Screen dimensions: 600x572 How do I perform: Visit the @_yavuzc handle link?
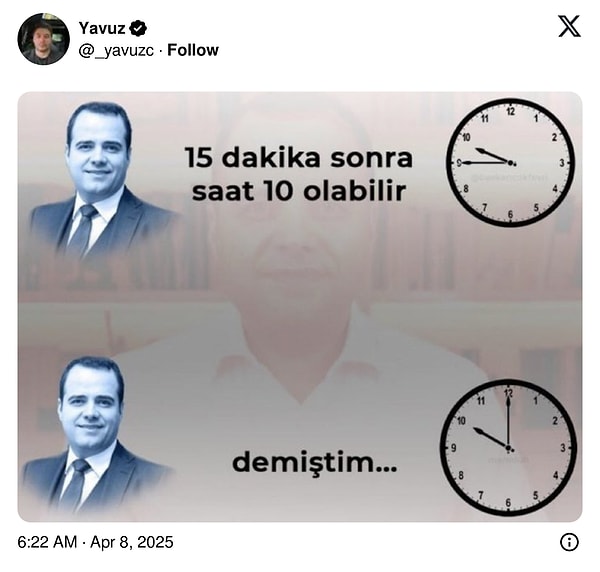116,50
